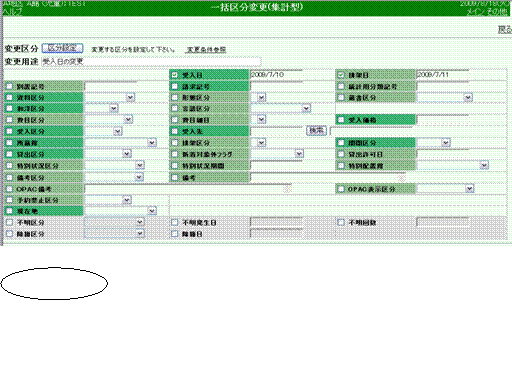Click the 変更用途 text field
The width and height of the screenshot is (512, 384).
pos(151,62)
